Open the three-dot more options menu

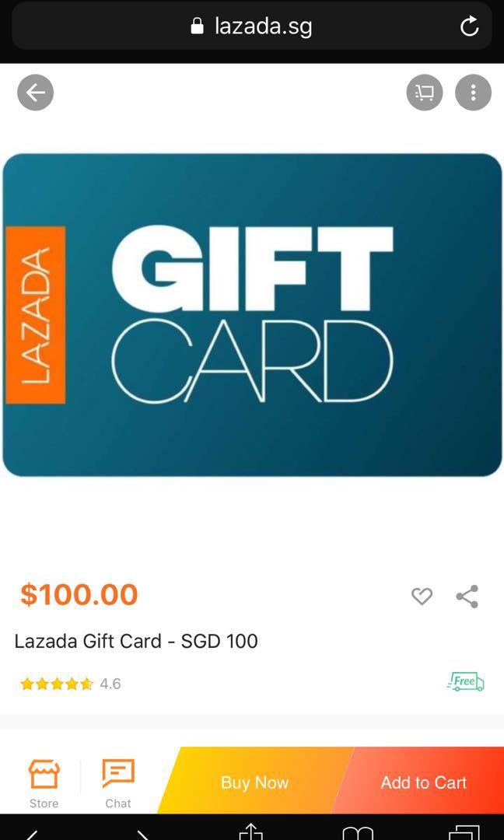474,93
